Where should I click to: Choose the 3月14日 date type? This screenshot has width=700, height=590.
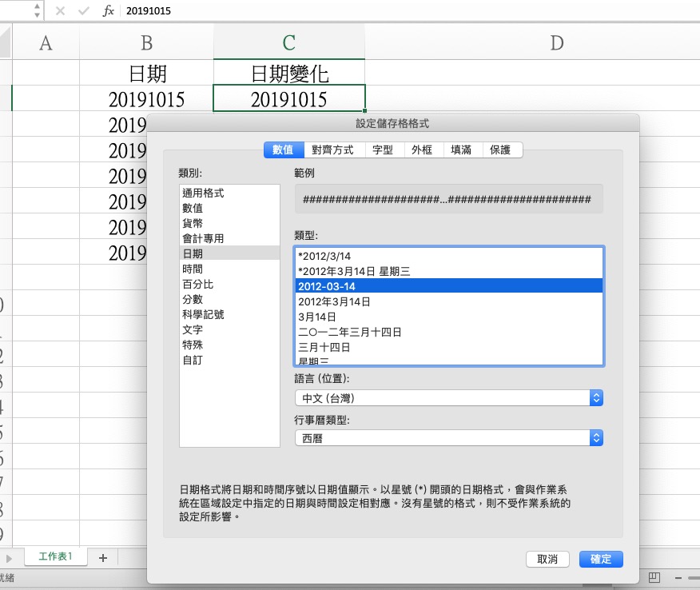[x=449, y=317]
